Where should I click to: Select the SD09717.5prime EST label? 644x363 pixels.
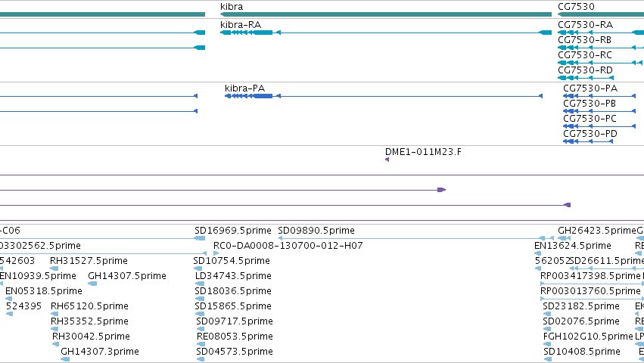tap(234, 321)
